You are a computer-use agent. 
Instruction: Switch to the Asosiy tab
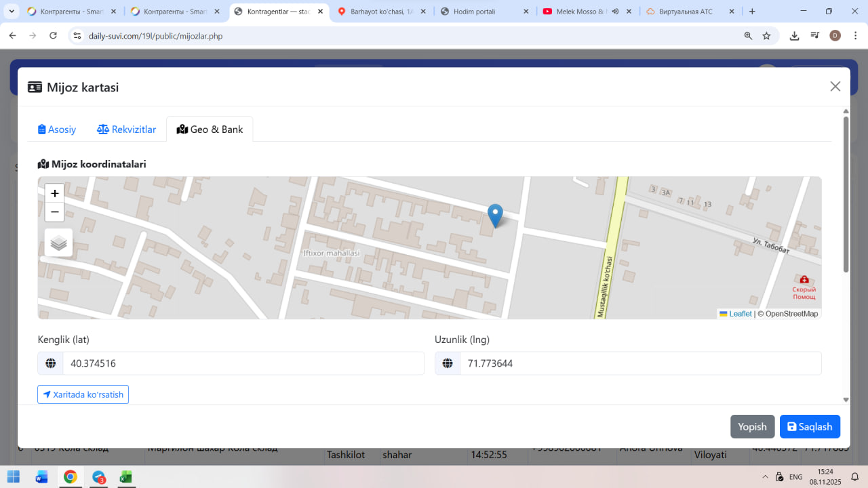(57, 129)
